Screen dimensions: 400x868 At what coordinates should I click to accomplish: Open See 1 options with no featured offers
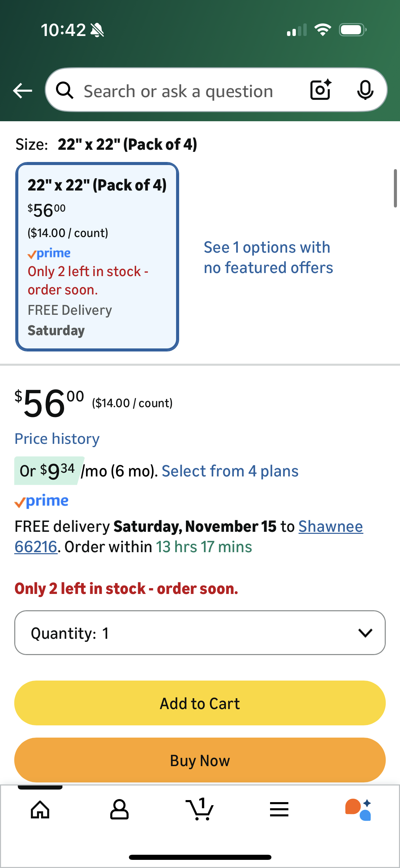pyautogui.click(x=268, y=257)
